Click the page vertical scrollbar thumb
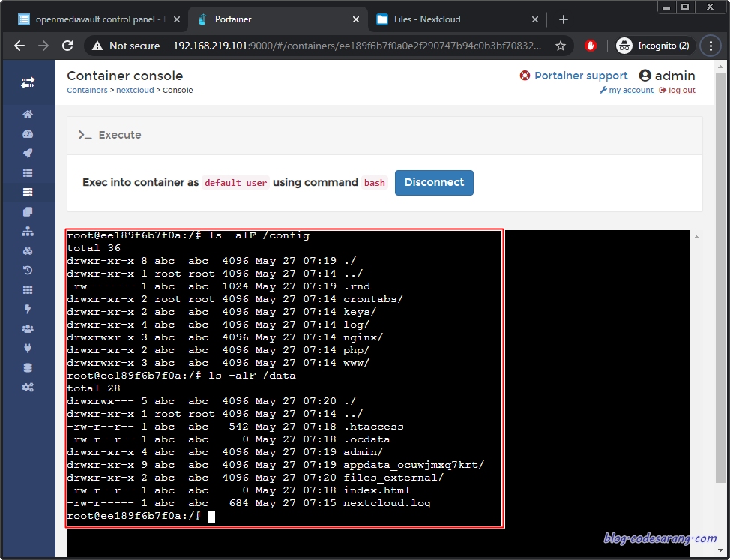The height and width of the screenshot is (560, 730). coord(720,277)
